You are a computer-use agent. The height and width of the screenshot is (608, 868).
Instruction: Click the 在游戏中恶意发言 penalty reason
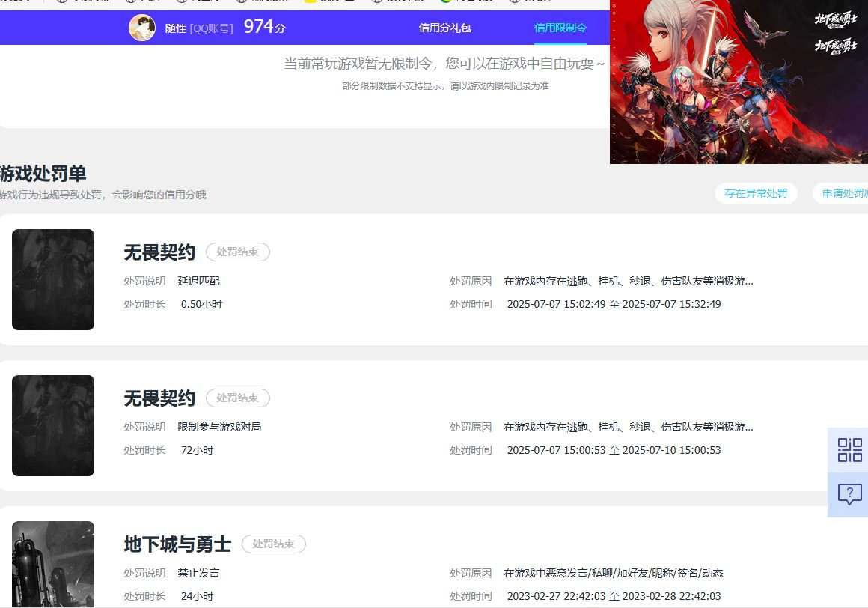coord(614,573)
